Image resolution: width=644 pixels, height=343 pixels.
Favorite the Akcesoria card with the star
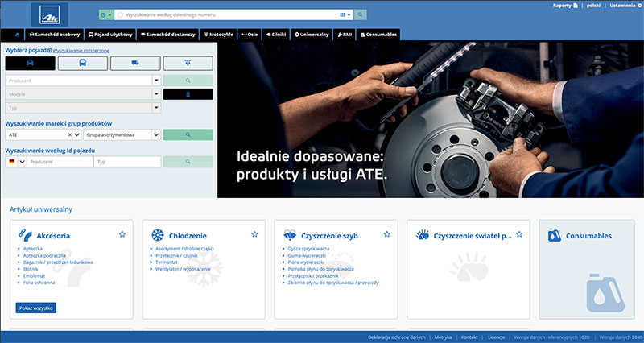point(122,234)
